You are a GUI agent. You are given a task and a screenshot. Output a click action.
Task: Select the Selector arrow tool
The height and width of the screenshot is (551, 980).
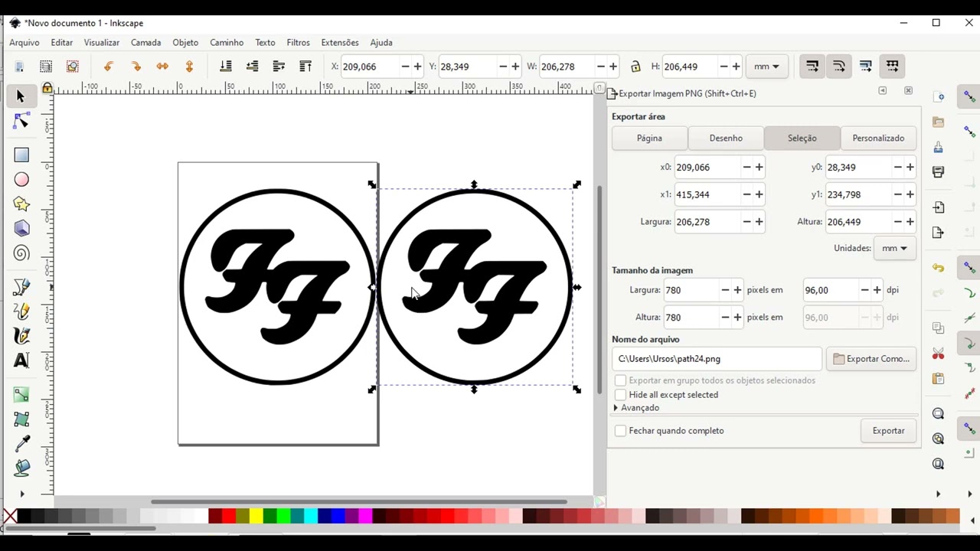pos(21,96)
